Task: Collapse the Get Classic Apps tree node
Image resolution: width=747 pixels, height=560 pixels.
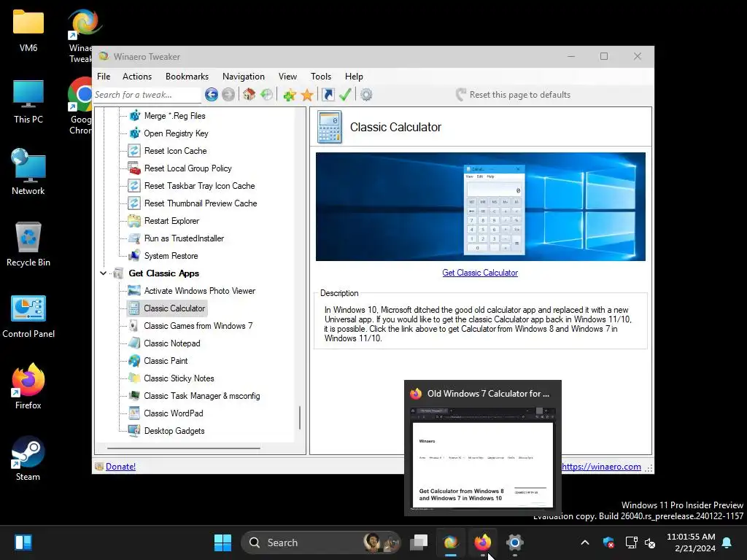Action: click(x=104, y=273)
